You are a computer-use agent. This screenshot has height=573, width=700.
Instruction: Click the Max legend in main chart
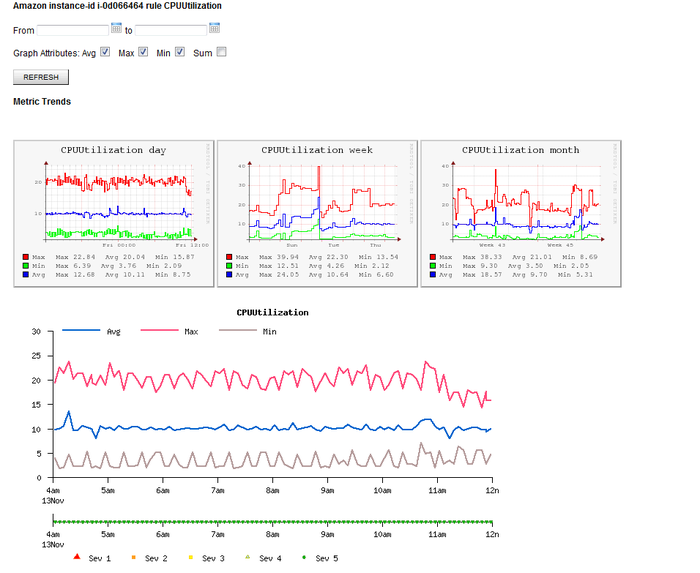coord(170,331)
